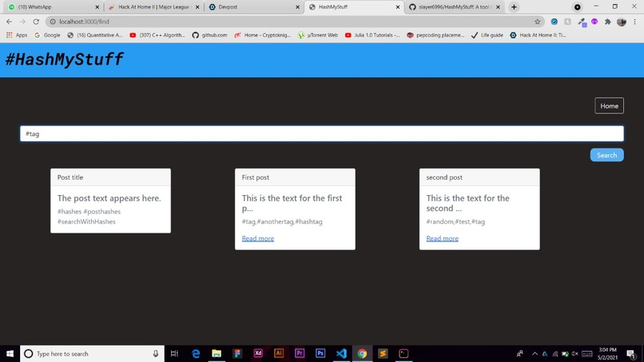Go back in browser history

click(9, 22)
